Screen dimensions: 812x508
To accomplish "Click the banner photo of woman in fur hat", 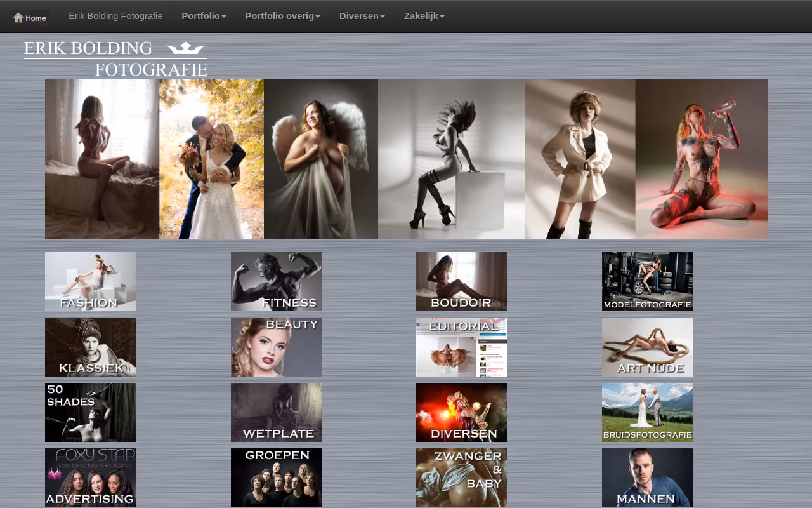I will click(580, 159).
